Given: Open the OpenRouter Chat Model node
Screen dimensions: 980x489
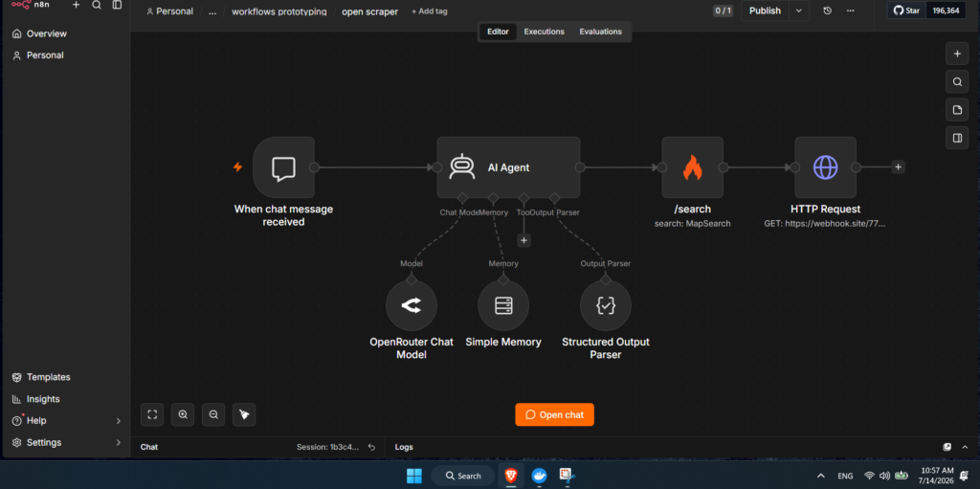Looking at the screenshot, I should 412,305.
